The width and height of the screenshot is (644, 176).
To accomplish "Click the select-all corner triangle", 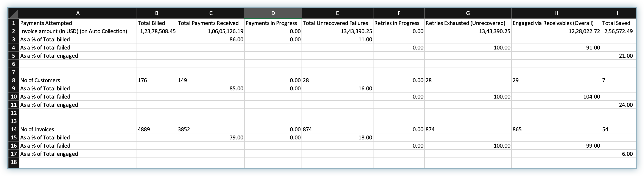I will coord(14,13).
